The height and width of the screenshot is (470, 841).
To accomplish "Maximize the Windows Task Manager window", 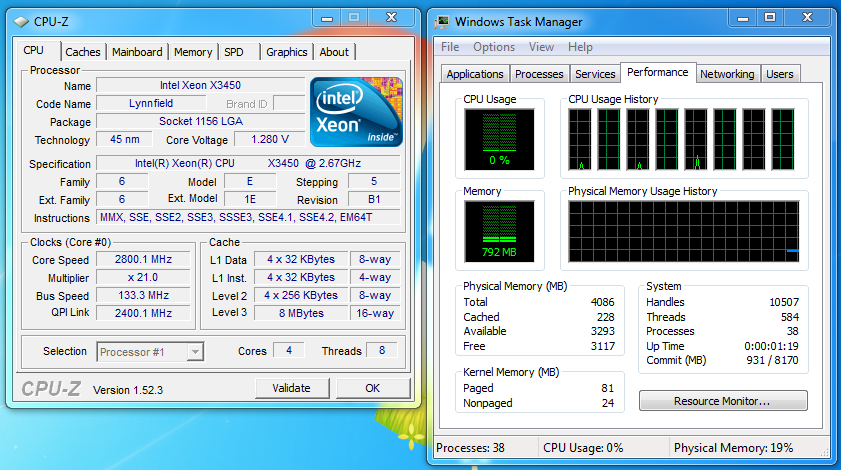I will [x=770, y=18].
